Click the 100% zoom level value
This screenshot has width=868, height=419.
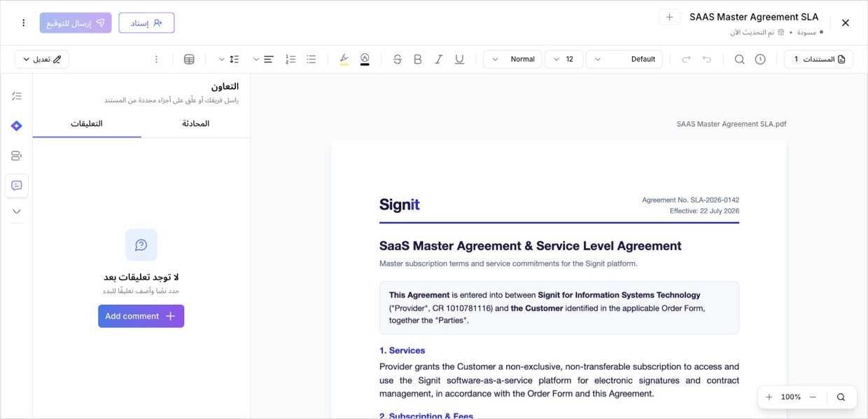pyautogui.click(x=791, y=397)
